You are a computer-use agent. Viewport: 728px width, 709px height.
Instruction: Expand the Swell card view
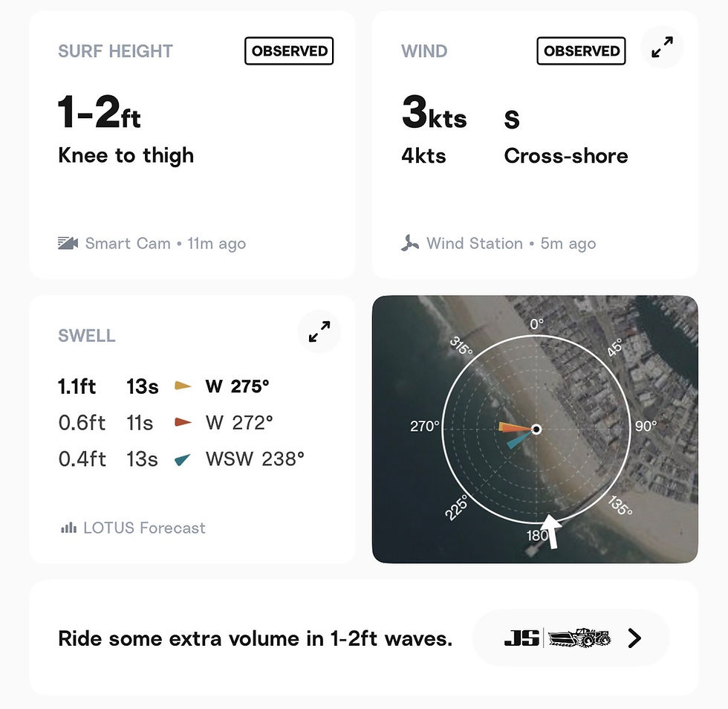[319, 331]
